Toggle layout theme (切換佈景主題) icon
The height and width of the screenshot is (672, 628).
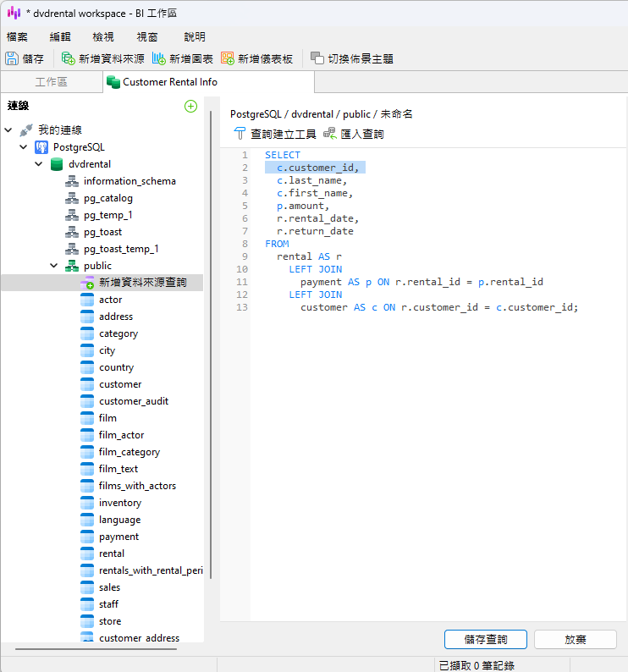[317, 58]
